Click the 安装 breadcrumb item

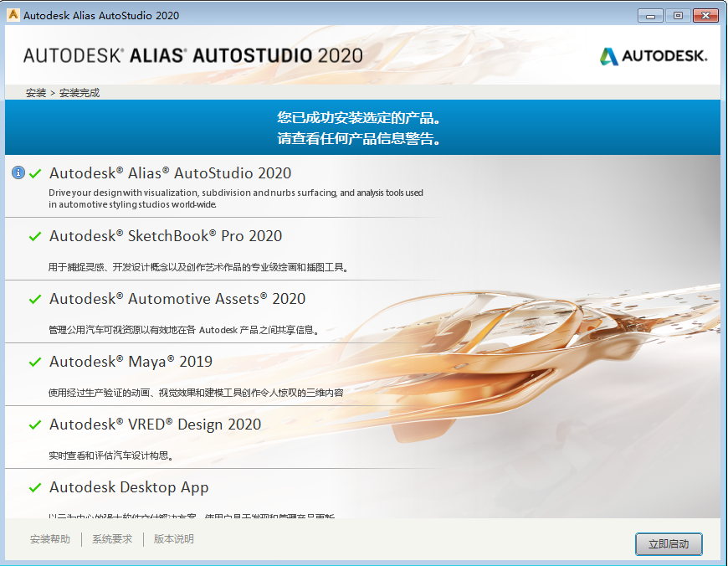(36, 93)
